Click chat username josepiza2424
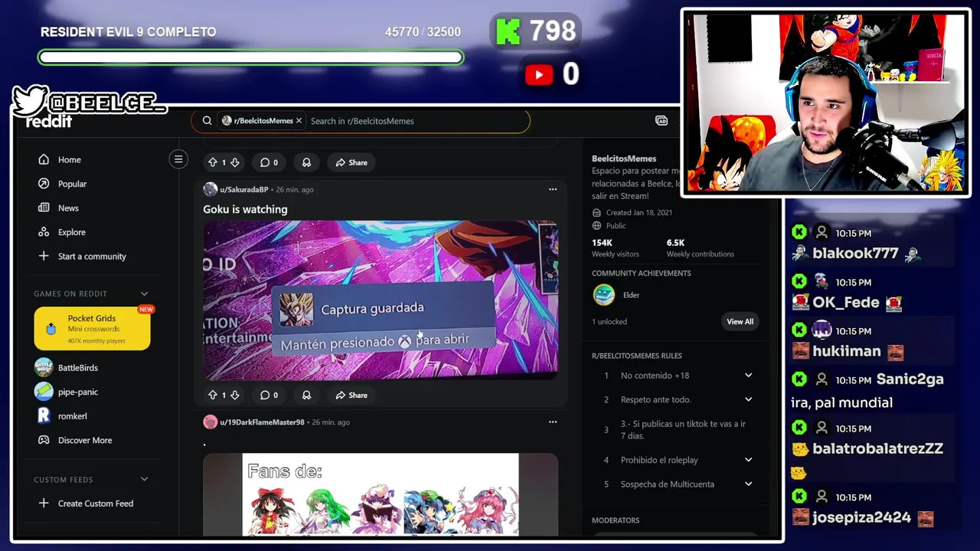The width and height of the screenshot is (980, 551). [x=862, y=517]
